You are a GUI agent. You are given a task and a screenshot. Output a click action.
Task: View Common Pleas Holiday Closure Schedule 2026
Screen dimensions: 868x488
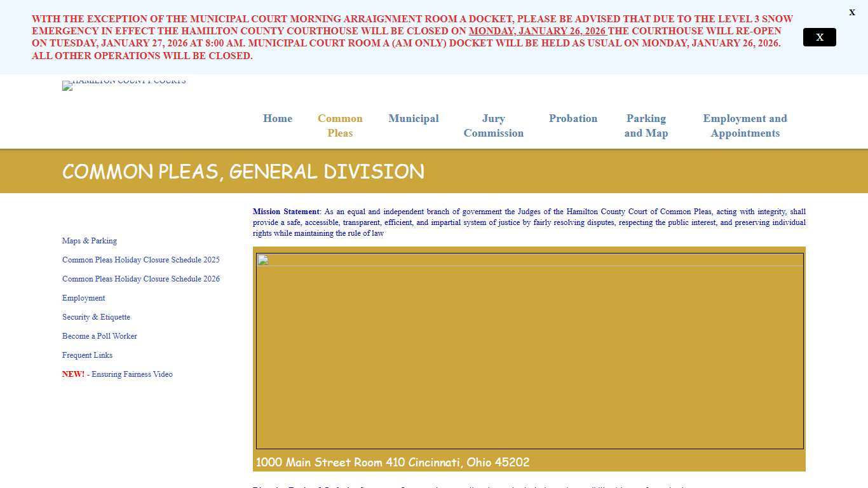[x=140, y=279]
